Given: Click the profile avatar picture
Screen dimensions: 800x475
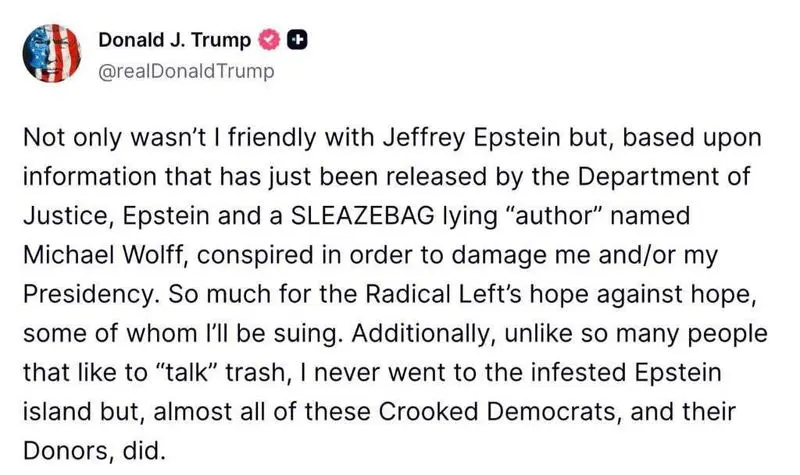Looking at the screenshot, I should click(x=48, y=55).
